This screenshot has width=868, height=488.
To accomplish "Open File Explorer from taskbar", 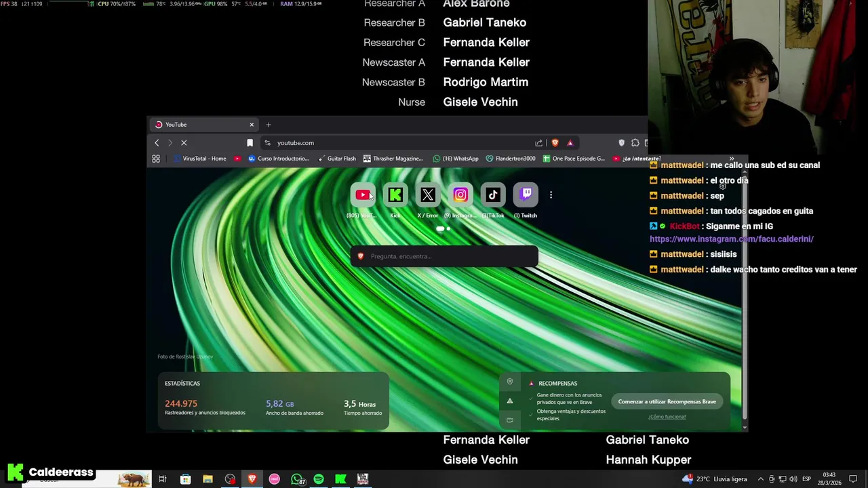I will pyautogui.click(x=208, y=479).
